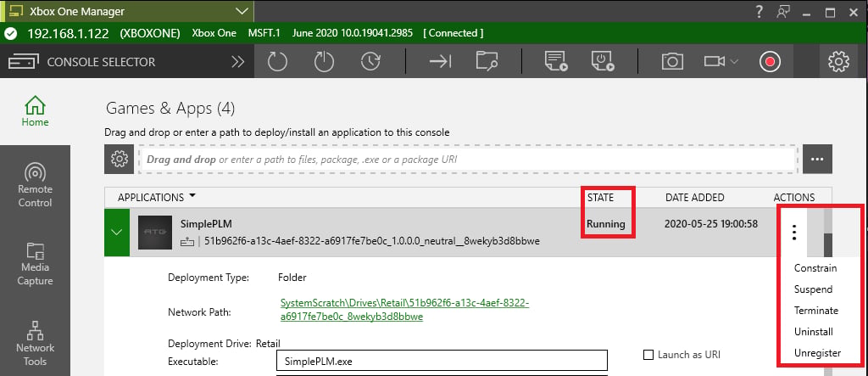Click the three-dot actions menu for SimplePLM
Viewport: 868px width, 376px height.
point(794,233)
